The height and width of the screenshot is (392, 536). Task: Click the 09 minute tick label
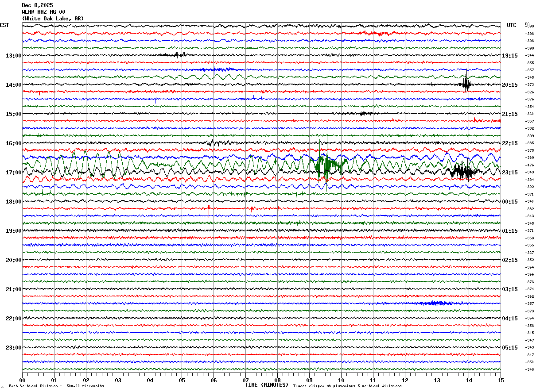click(309, 380)
